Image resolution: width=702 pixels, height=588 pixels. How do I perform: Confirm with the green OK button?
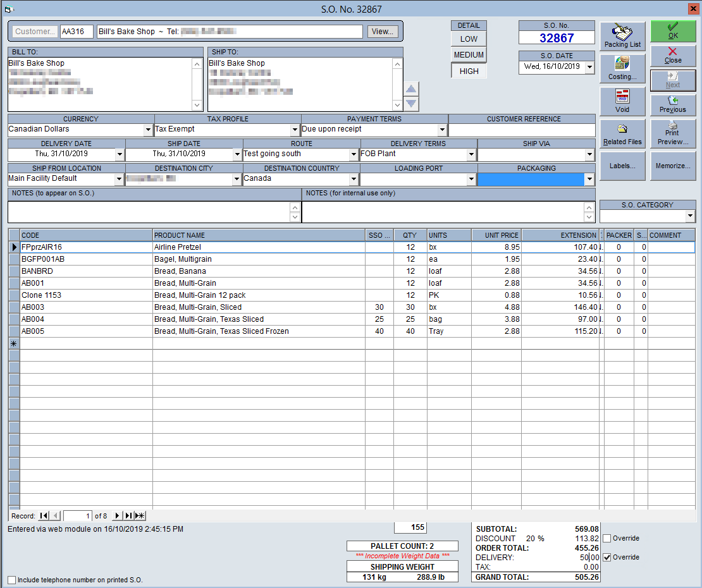[673, 32]
